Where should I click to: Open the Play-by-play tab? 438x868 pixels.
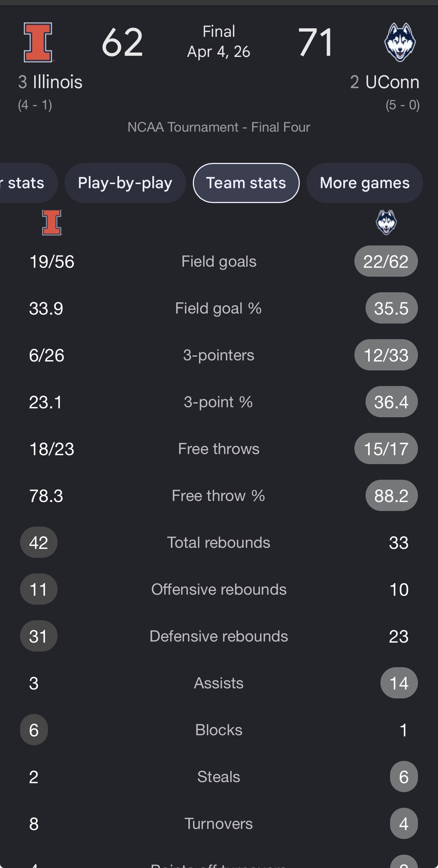point(125,183)
